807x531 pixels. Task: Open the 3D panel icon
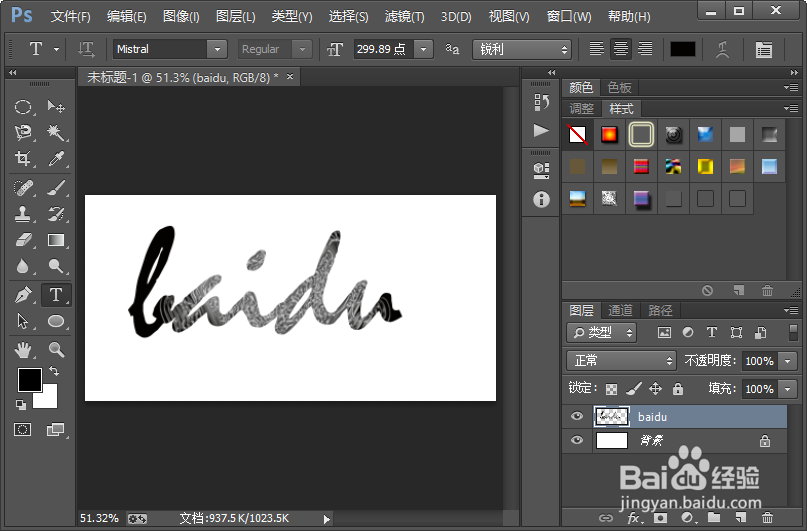click(541, 170)
